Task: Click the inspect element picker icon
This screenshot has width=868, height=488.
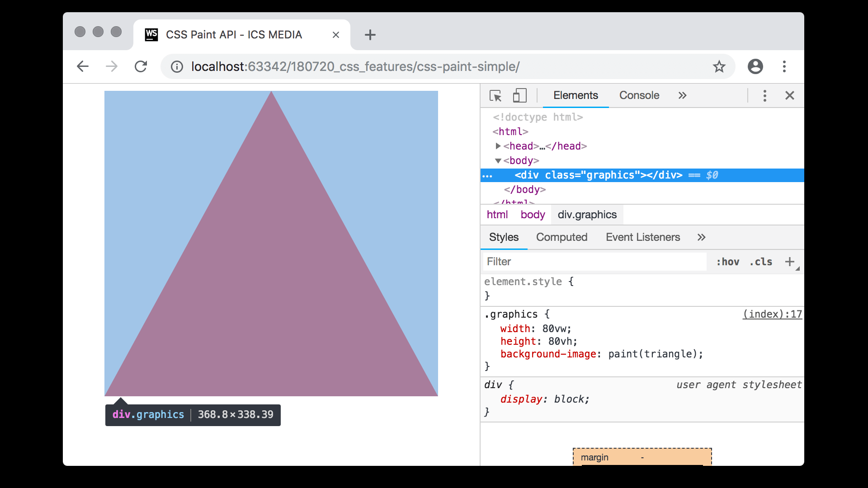Action: coord(495,96)
